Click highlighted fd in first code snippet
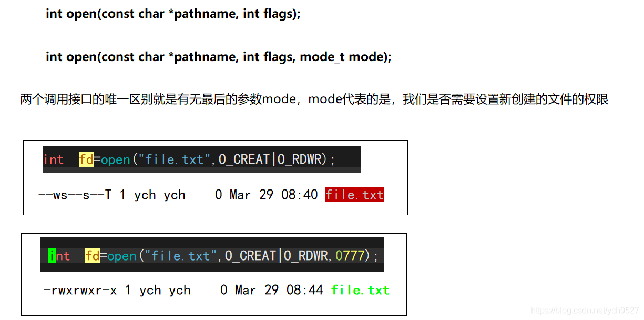The height and width of the screenshot is (320, 644). point(86,159)
